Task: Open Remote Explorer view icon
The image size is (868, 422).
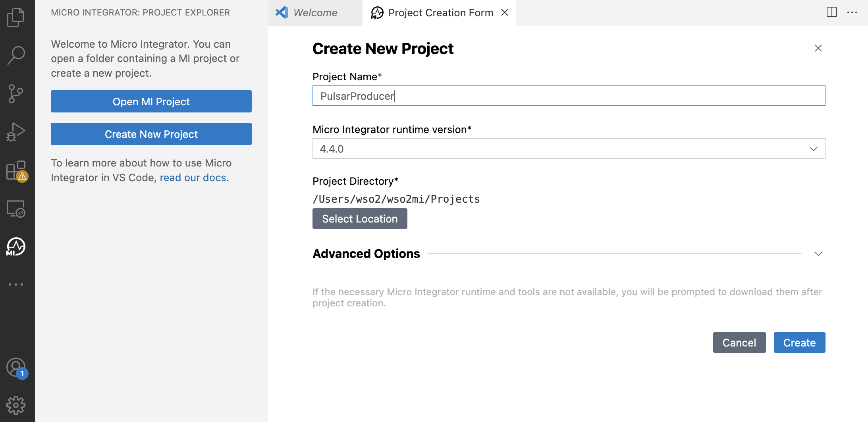Action: [16, 208]
